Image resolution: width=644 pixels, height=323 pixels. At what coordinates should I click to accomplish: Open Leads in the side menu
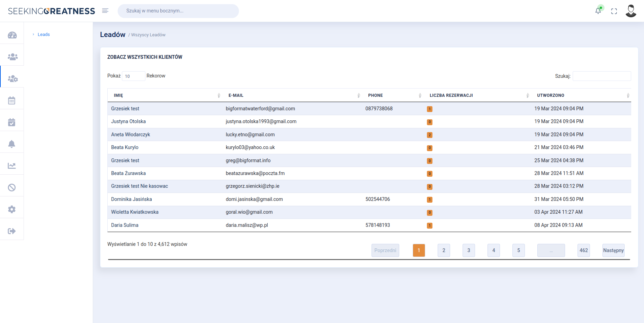pos(44,34)
